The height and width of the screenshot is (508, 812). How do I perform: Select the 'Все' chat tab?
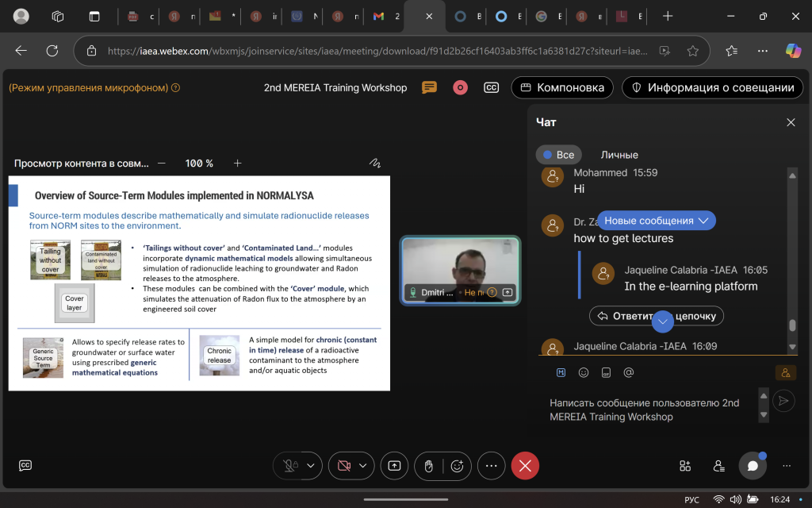point(558,155)
